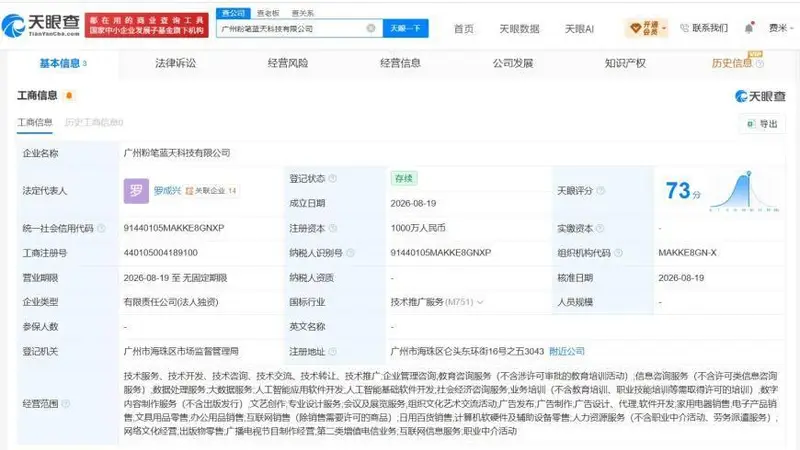Click 联系我们 link
This screenshot has height=450, width=800.
click(x=710, y=28)
